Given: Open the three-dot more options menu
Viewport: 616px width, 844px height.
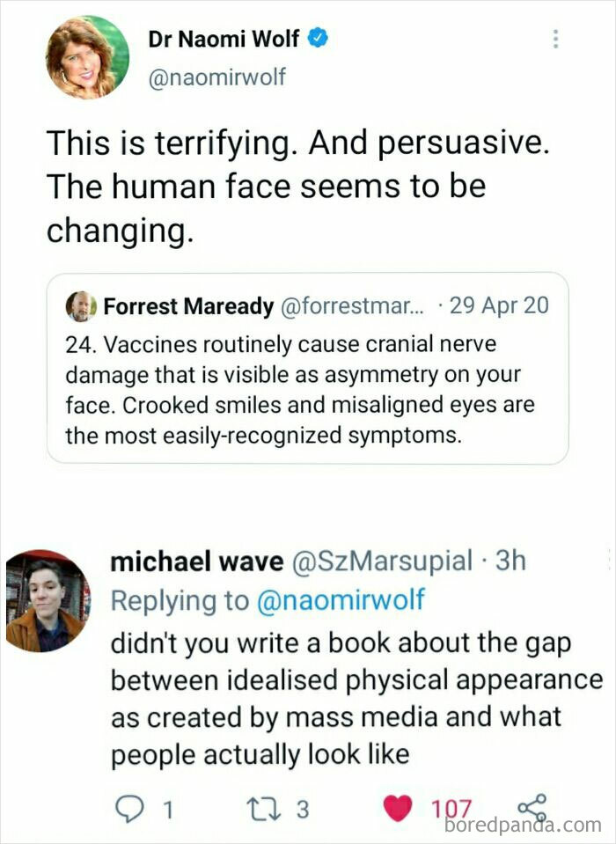Looking at the screenshot, I should pos(554,40).
